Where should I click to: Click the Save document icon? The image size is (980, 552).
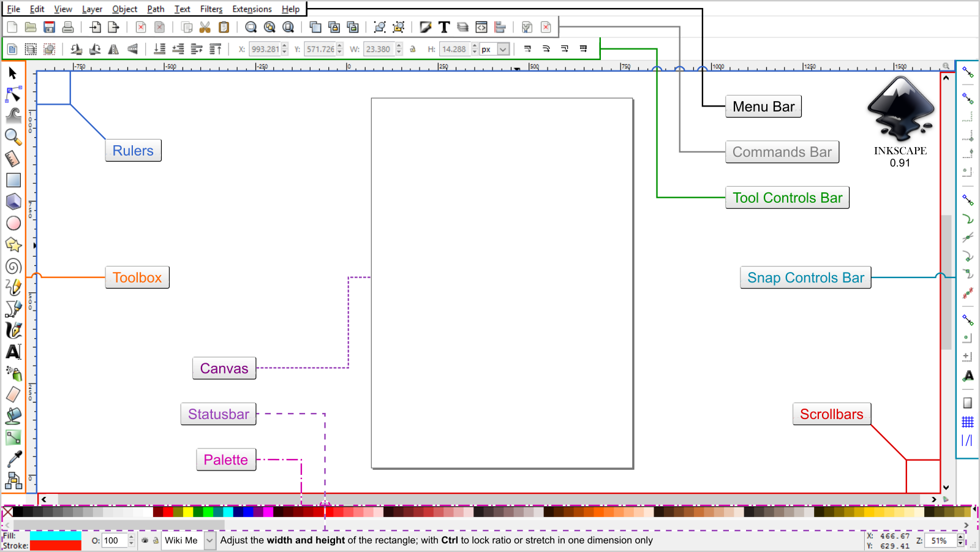[50, 27]
